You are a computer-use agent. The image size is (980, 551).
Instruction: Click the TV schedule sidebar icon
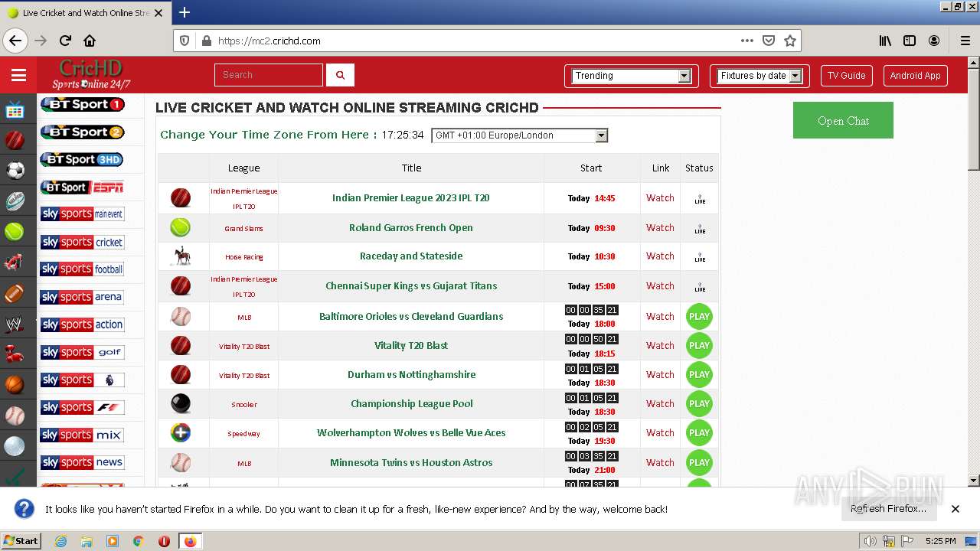pyautogui.click(x=15, y=110)
